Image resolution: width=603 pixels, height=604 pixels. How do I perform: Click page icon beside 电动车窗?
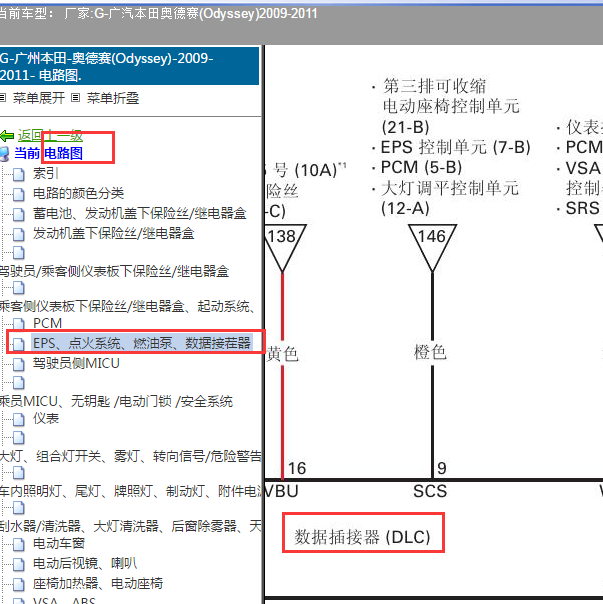[x=18, y=544]
